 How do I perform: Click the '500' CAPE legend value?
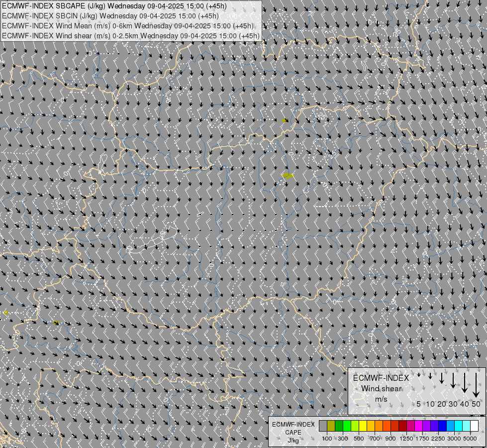[359, 439]
